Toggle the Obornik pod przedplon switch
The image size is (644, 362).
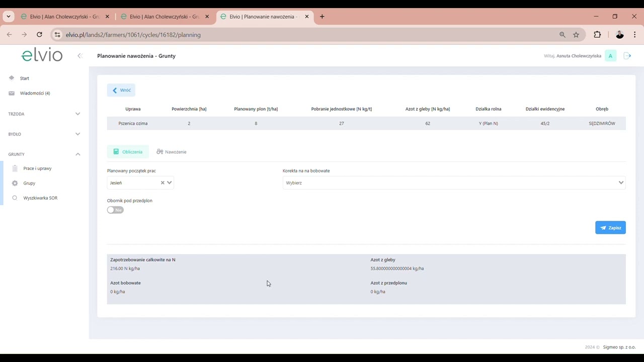coord(115,210)
